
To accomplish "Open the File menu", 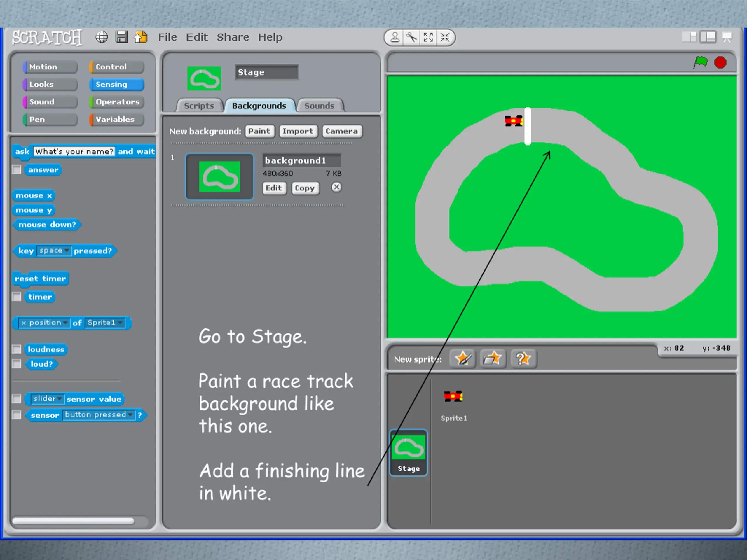I will pyautogui.click(x=167, y=37).
